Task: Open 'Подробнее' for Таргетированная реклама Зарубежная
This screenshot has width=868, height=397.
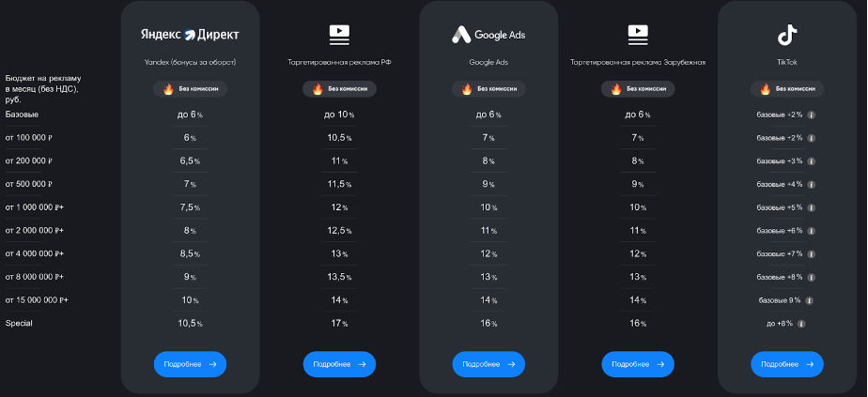Action: pos(638,364)
